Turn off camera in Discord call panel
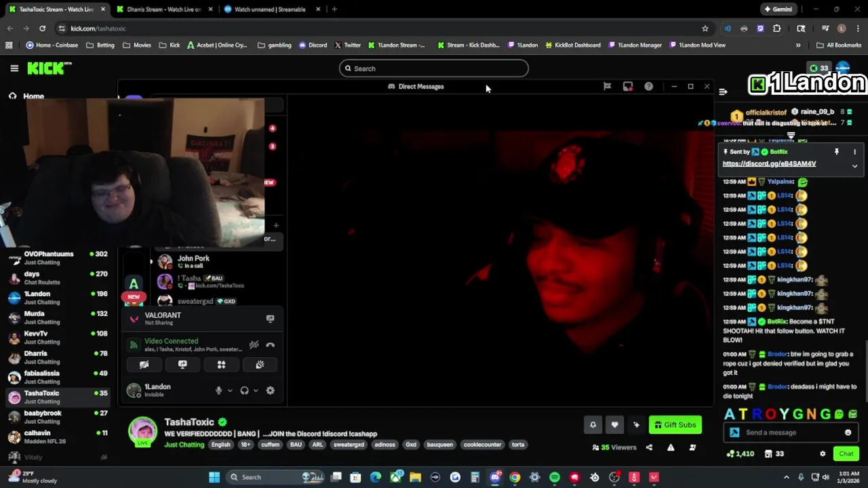 (x=144, y=365)
